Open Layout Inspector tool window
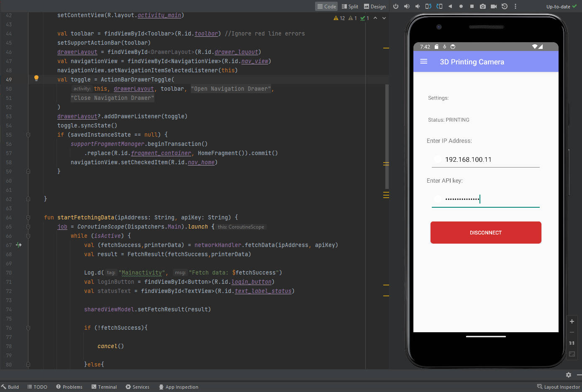 point(559,387)
